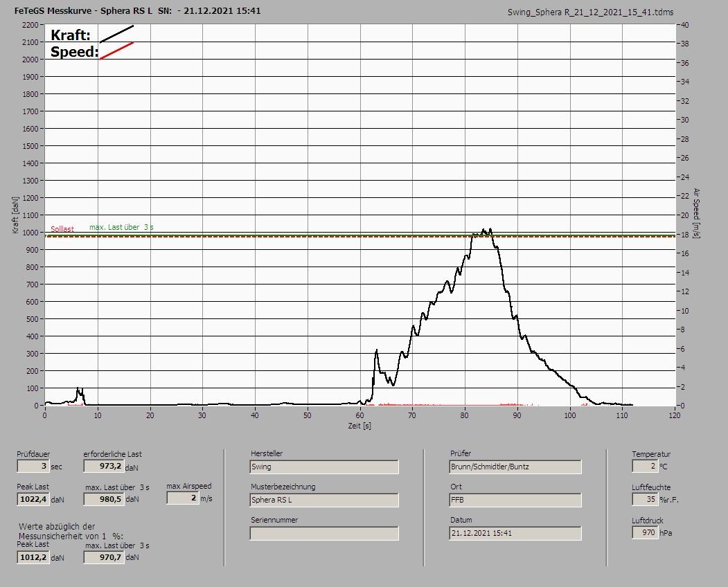728x587 pixels.
Task: Click the Ort field showing FFB
Action: coord(515,500)
